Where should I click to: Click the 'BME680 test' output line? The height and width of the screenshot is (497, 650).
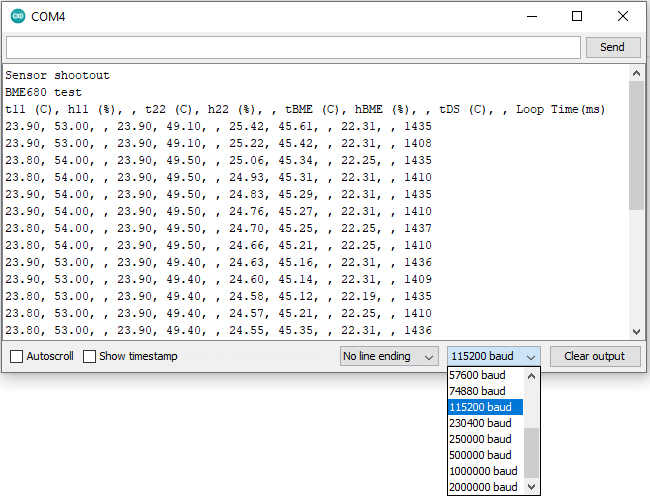click(43, 92)
